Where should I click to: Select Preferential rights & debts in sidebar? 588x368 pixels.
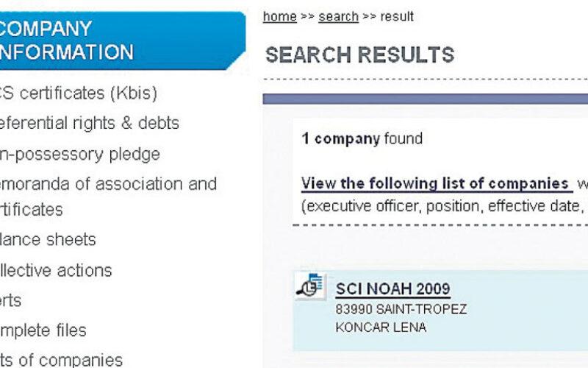coord(89,123)
